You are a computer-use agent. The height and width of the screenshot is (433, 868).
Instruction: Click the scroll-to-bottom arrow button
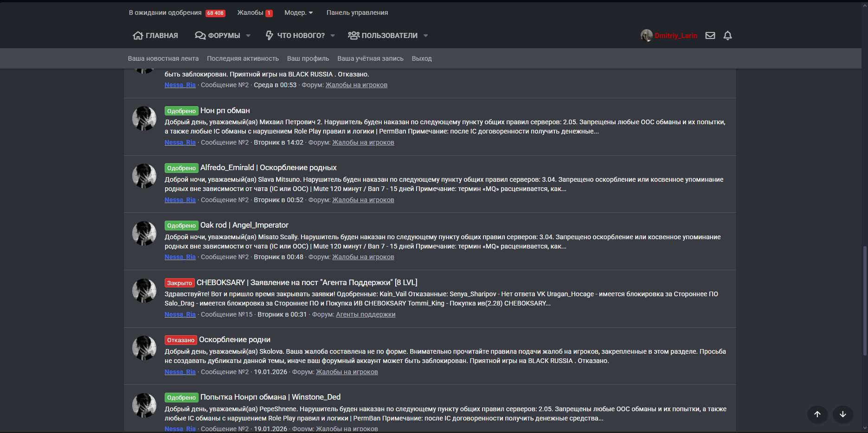click(x=842, y=414)
